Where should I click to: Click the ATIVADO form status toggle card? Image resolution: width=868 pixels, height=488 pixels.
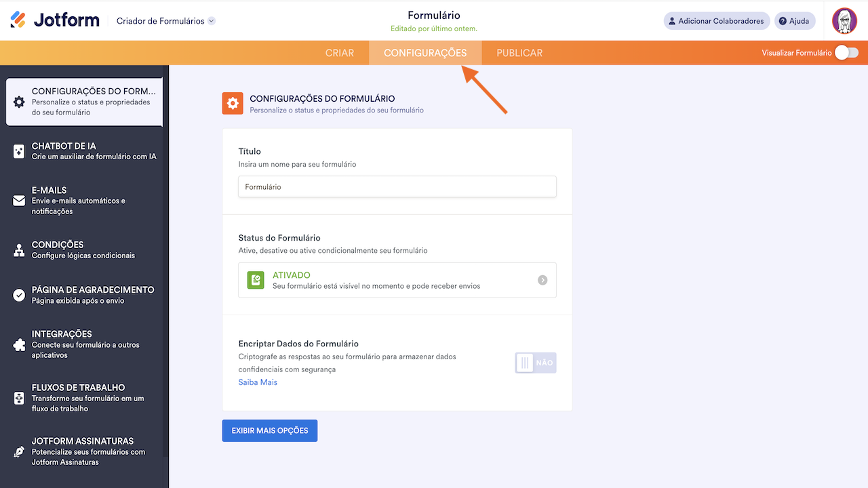[x=397, y=279]
